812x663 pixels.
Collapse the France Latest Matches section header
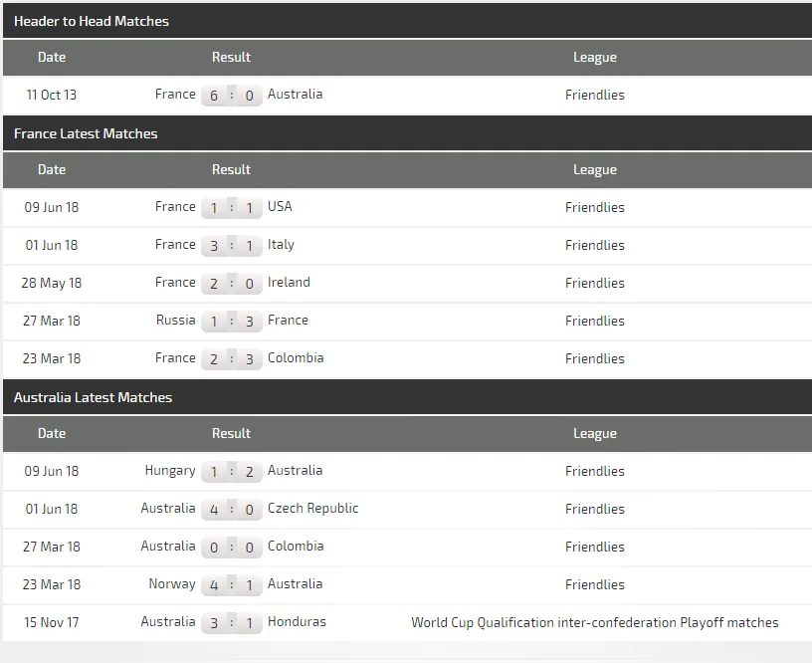86,133
